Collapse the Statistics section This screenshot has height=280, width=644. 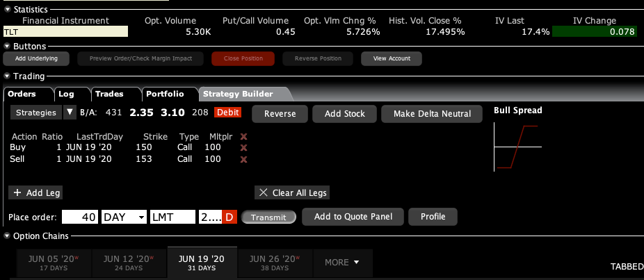(7, 8)
